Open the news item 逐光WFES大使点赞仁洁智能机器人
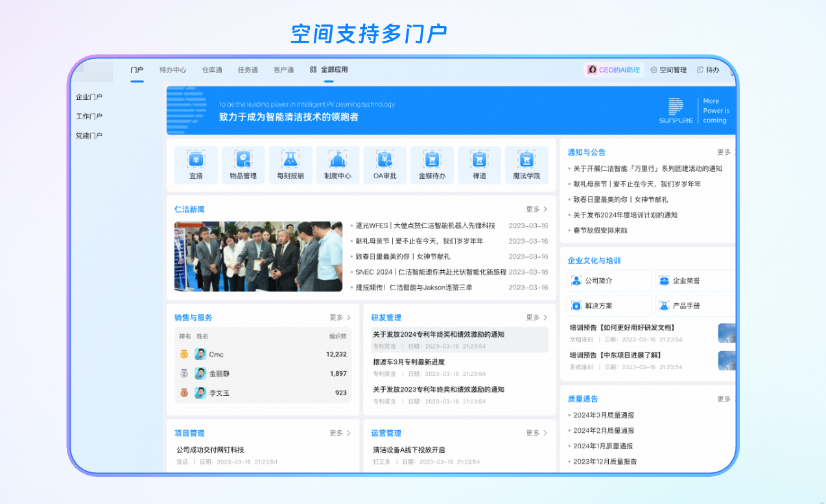Image resolution: width=826 pixels, height=504 pixels. coord(425,225)
